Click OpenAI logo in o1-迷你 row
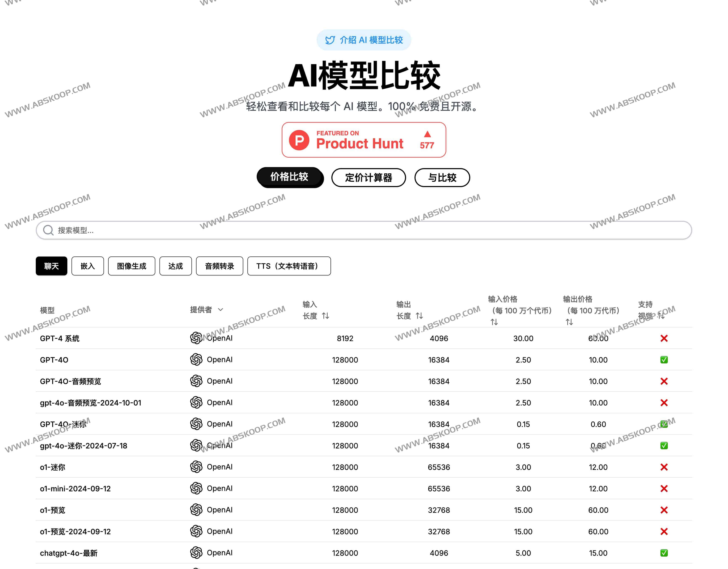 [x=196, y=467]
